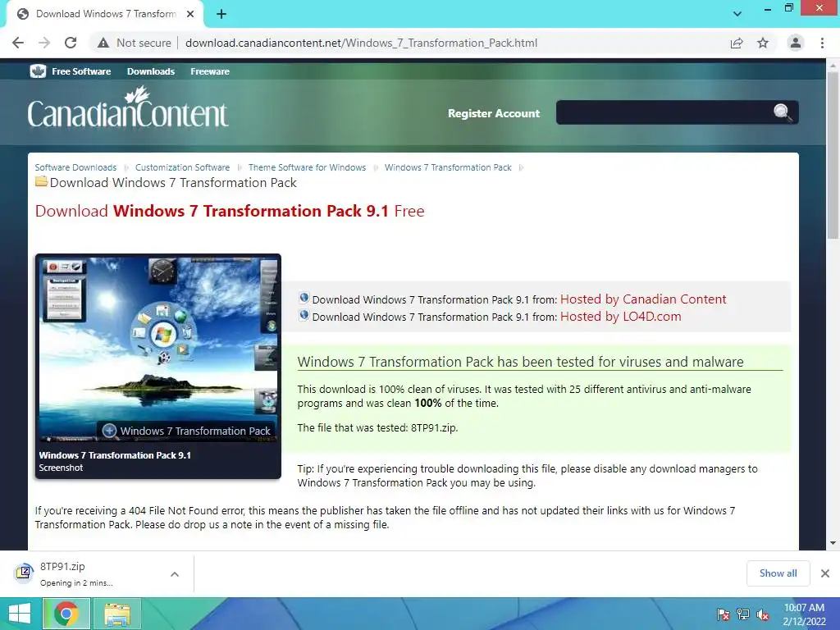
Task: Go back with the browser back arrow
Action: (18, 43)
